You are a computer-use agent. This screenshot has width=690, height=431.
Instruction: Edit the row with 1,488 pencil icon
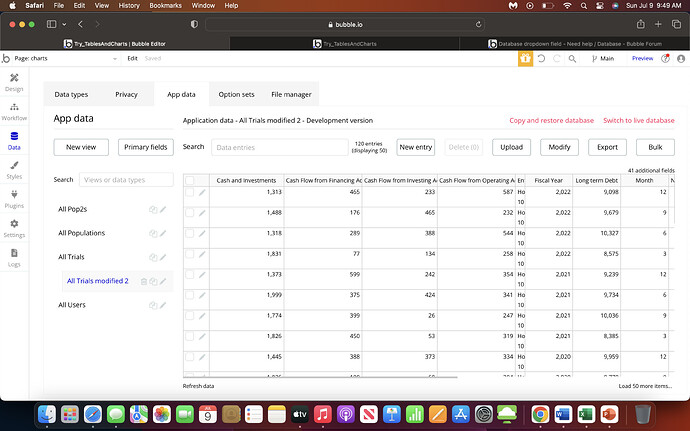tap(202, 213)
